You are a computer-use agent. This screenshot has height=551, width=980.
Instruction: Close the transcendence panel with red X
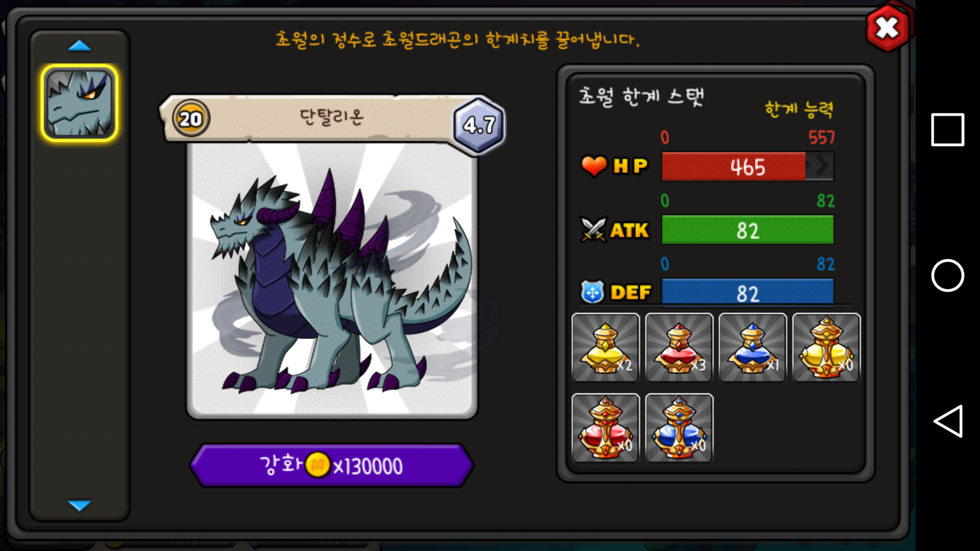(x=887, y=28)
